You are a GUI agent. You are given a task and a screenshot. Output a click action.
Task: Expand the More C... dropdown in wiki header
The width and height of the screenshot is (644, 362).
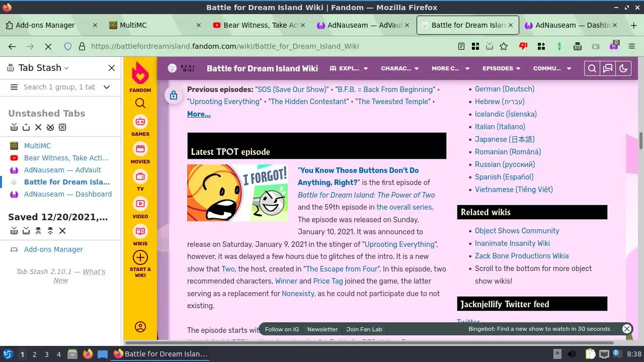click(x=450, y=68)
